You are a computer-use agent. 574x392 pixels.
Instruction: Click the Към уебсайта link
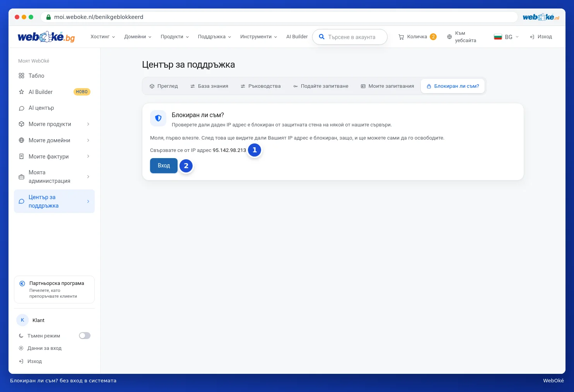(465, 37)
